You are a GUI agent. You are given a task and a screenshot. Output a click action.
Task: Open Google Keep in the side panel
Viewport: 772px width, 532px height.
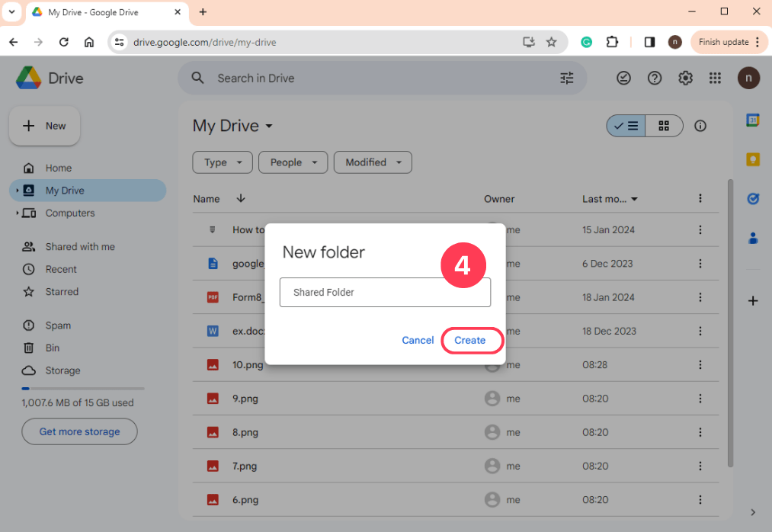click(x=753, y=159)
